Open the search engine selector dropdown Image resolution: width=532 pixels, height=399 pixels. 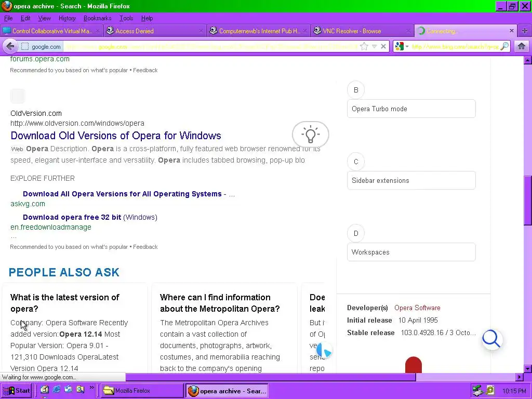coord(402,46)
